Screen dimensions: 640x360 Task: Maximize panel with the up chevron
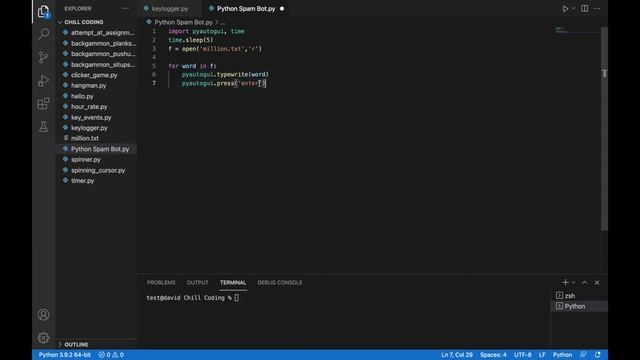coord(584,282)
